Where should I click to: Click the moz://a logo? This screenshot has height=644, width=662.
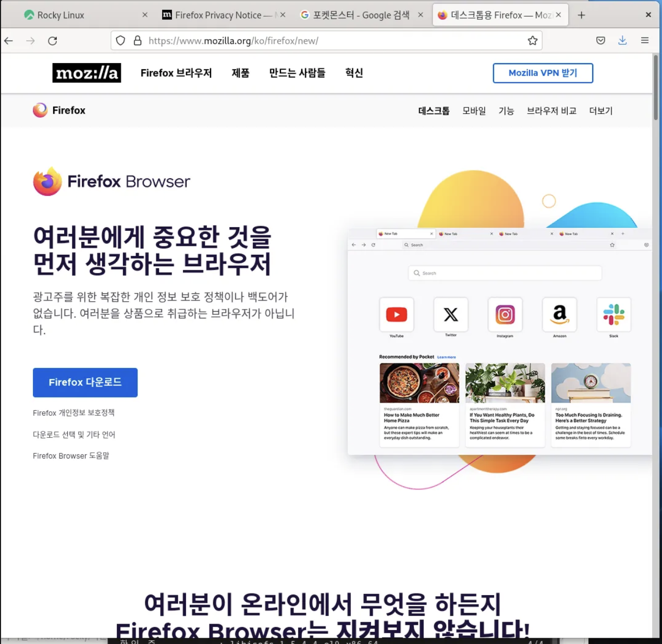click(x=87, y=73)
